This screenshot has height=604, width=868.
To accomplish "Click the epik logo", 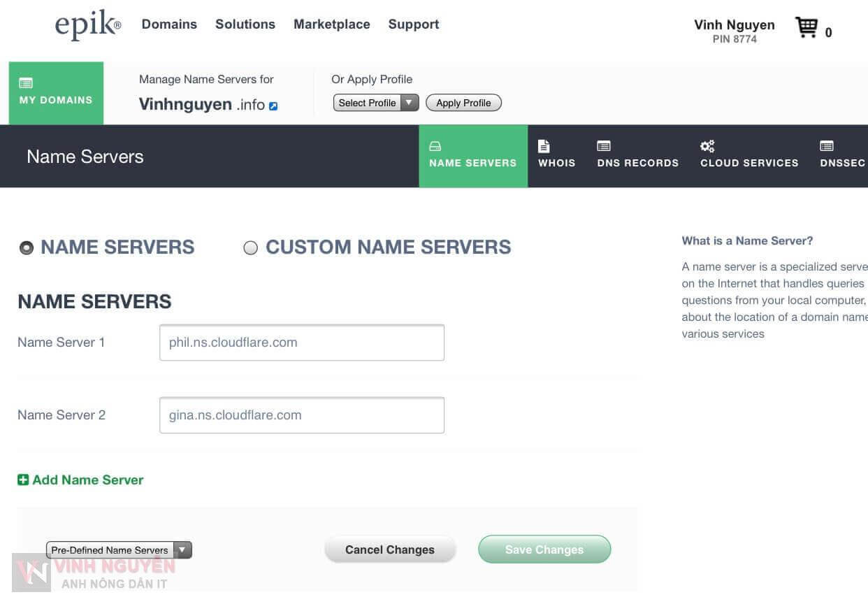I will 87,25.
